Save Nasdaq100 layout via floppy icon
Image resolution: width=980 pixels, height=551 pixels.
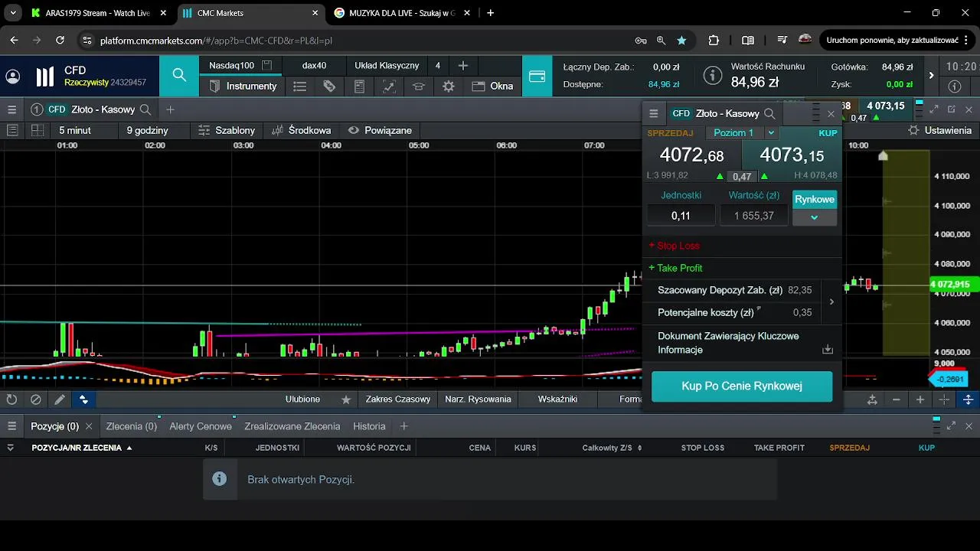tap(266, 66)
